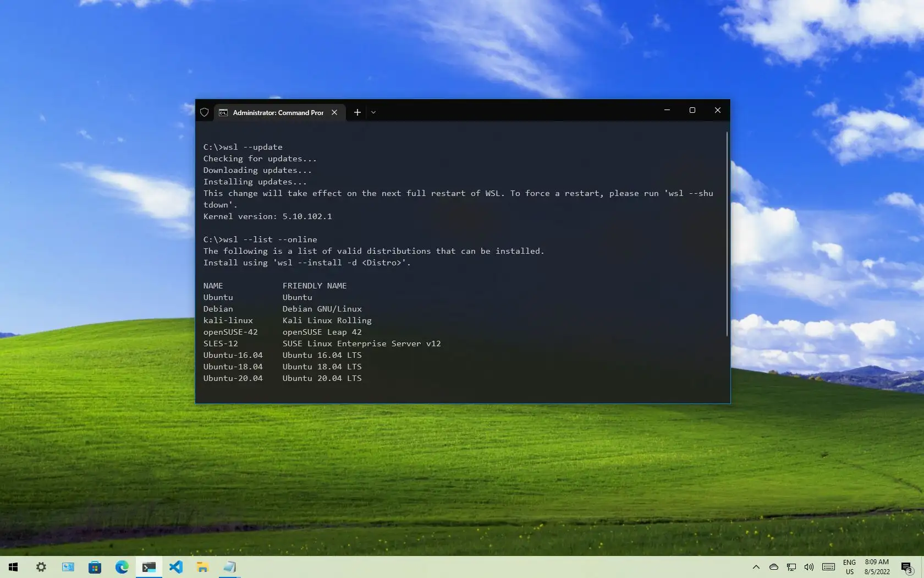Click the network icon in the system tray

click(791, 568)
